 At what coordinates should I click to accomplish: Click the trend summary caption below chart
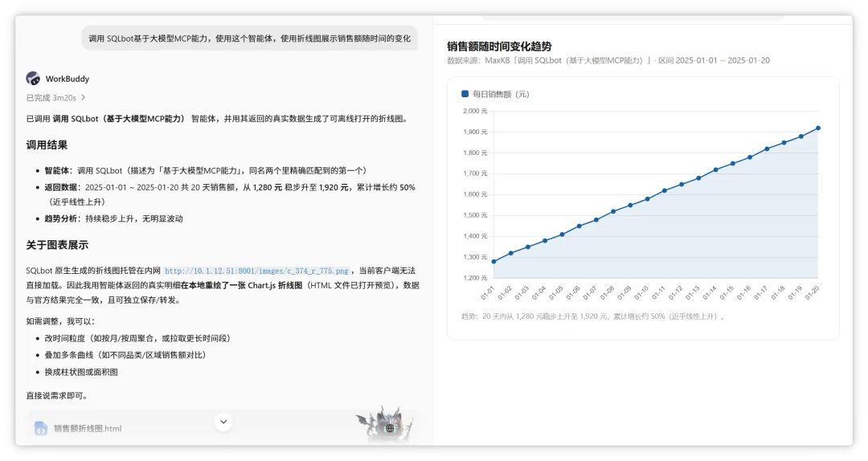click(593, 316)
